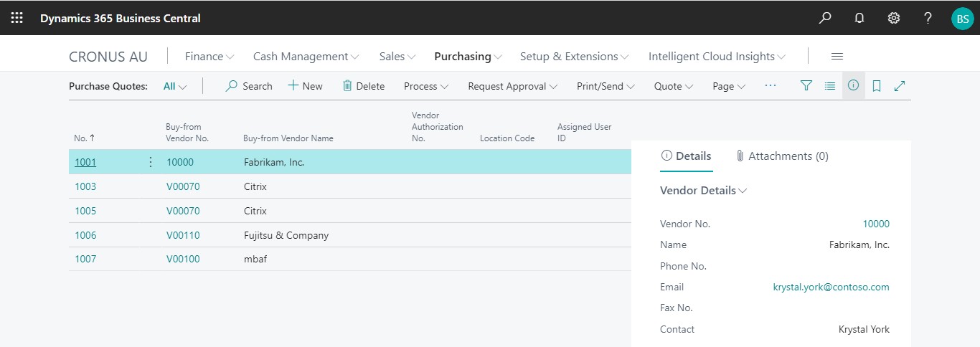Viewport: 980px width, 347px height.
Task: Toggle the FactBox information pane
Action: (853, 85)
